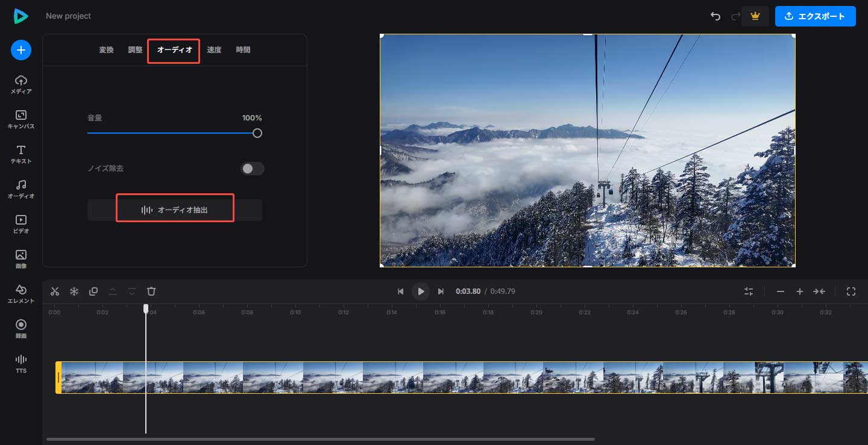
Task: Click the app logo icon
Action: 20,16
